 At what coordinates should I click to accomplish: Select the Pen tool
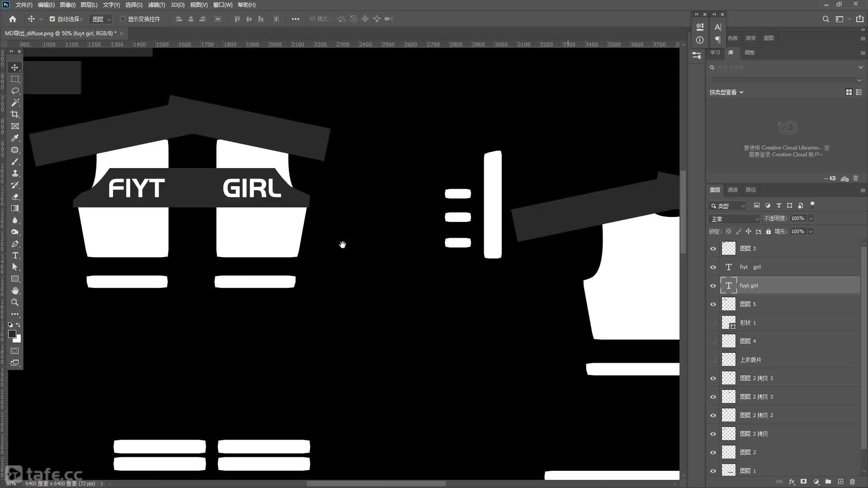15,244
